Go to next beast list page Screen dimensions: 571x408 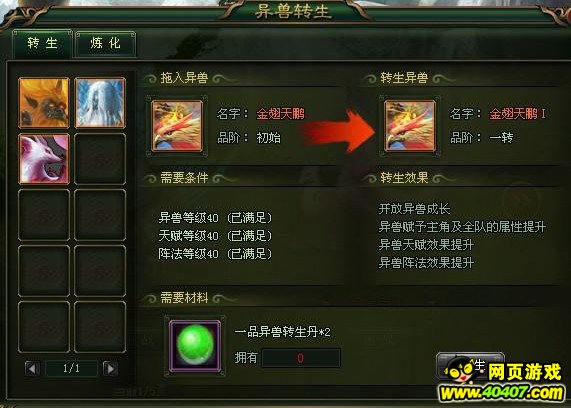point(110,369)
